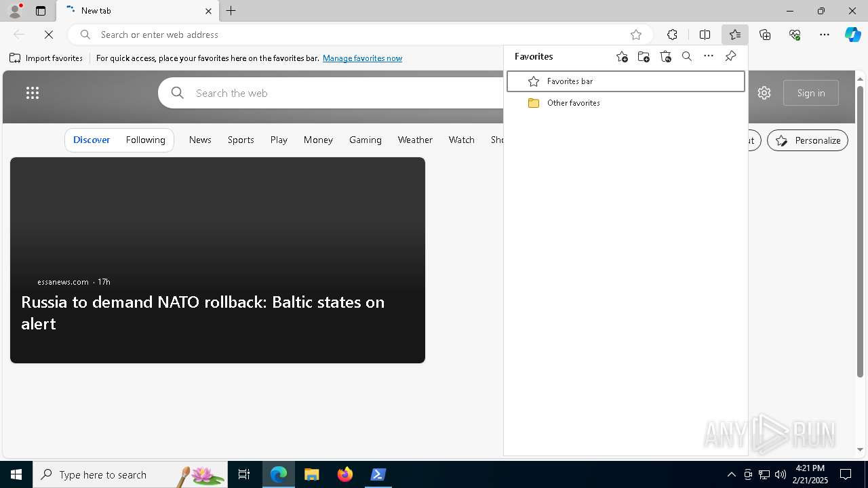
Task: Click the Personalize button
Action: pyautogui.click(x=808, y=140)
